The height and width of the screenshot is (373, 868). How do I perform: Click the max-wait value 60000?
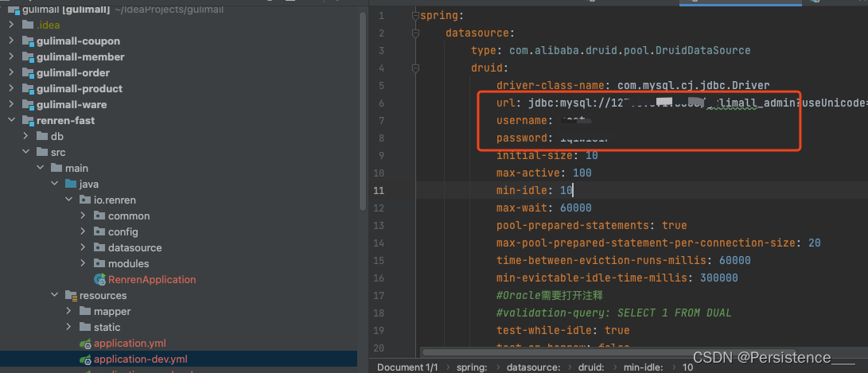coord(576,208)
